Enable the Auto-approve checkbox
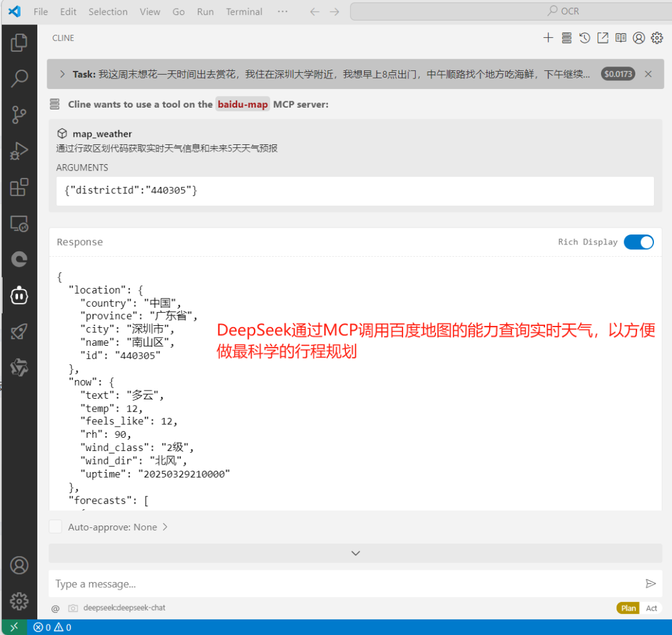Viewport: 672px width, 635px height. (55, 526)
